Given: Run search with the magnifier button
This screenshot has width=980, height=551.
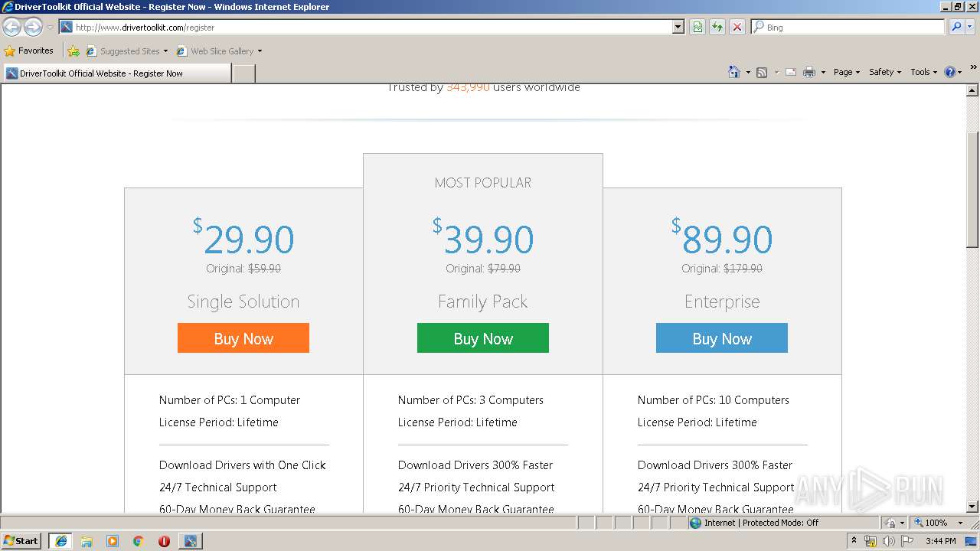Looking at the screenshot, I should coord(955,27).
